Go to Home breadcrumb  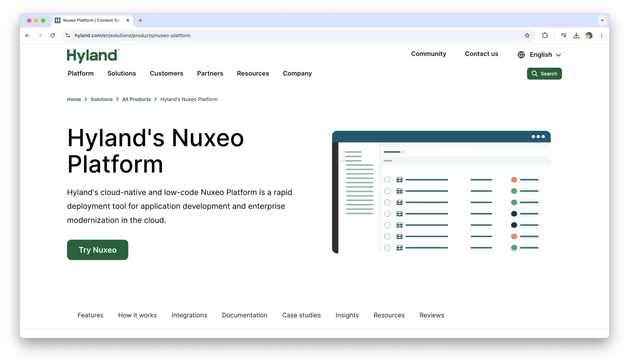click(74, 99)
